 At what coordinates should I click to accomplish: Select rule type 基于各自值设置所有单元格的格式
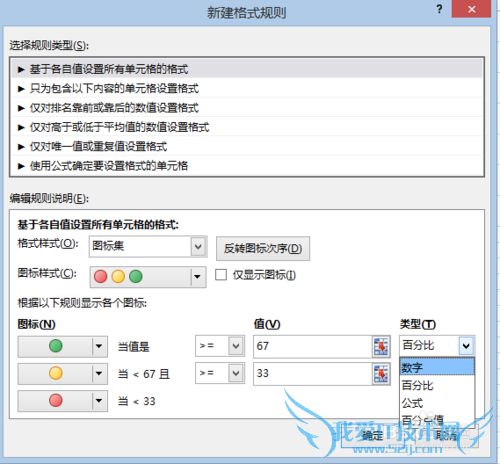click(247, 69)
